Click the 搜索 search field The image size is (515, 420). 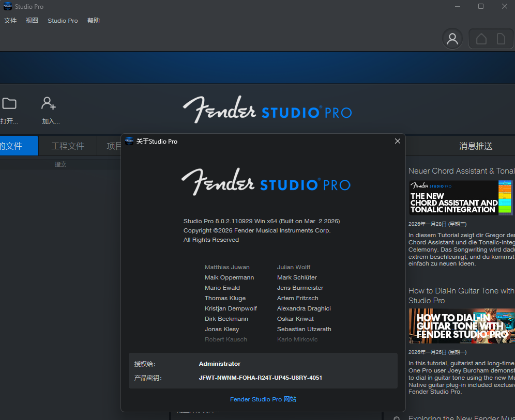pyautogui.click(x=60, y=164)
